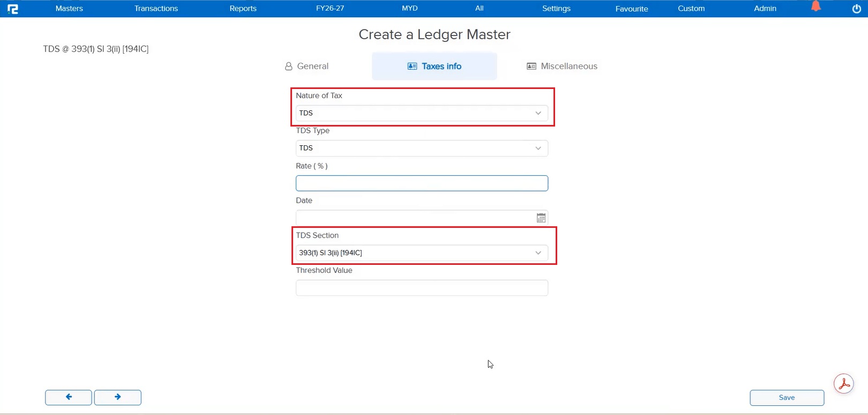Focus the Rate (%) input field

(422, 183)
